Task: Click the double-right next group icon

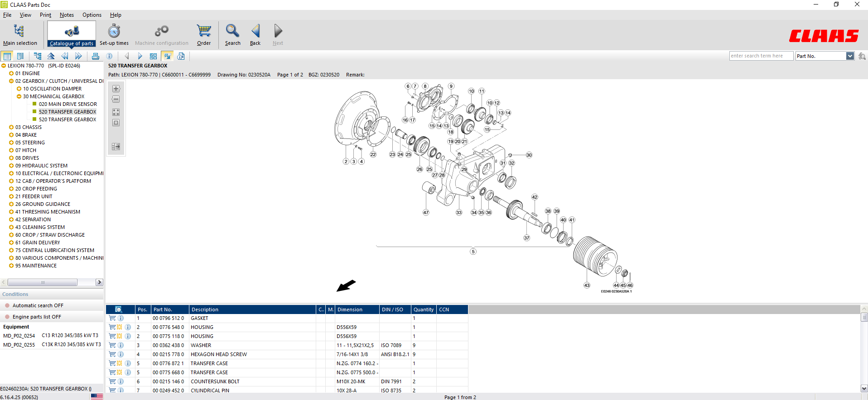Action: (x=78, y=56)
